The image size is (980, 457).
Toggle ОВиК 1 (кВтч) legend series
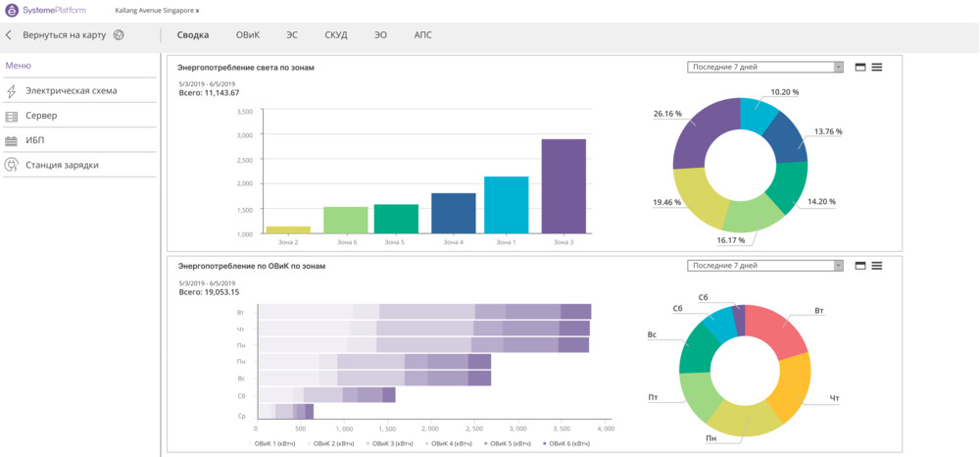coord(274,443)
